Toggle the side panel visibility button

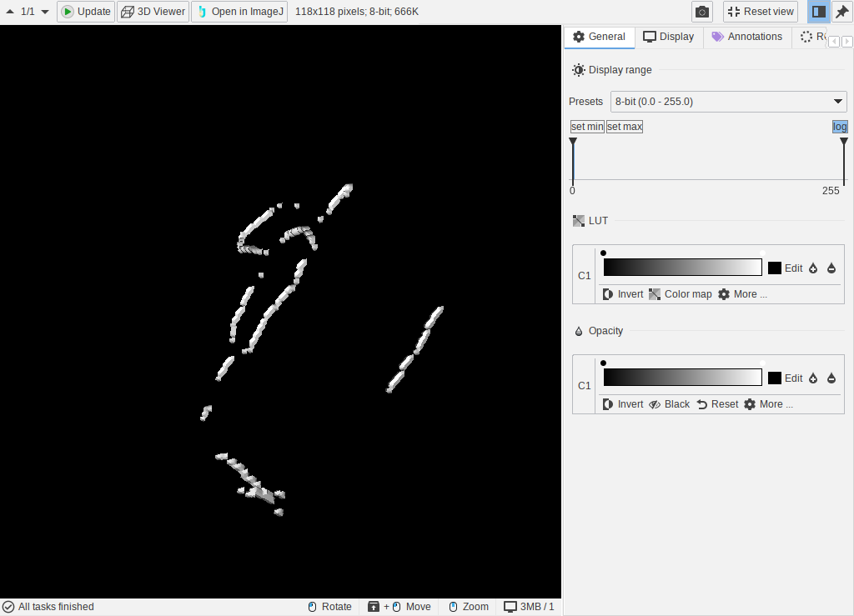(x=819, y=12)
